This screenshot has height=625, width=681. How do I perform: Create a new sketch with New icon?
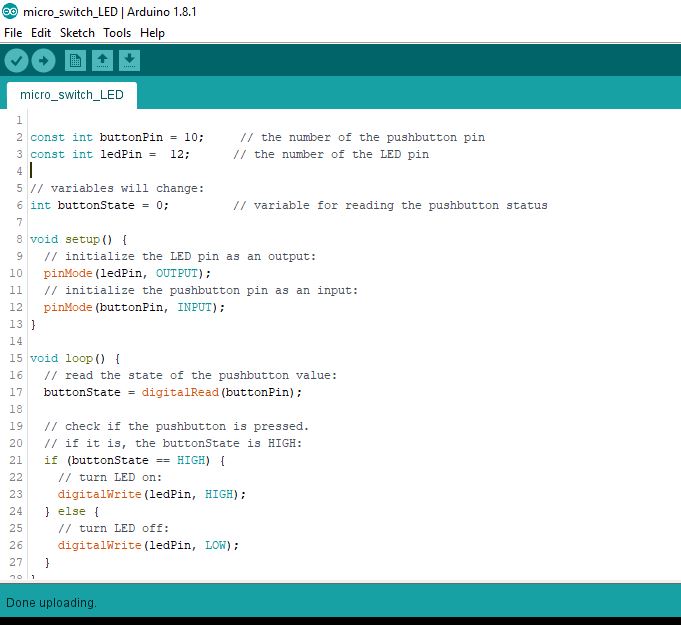(75, 60)
